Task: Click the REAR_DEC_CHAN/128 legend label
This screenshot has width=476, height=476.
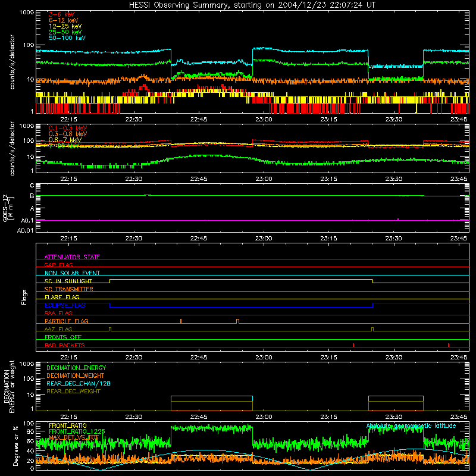Action: click(79, 383)
